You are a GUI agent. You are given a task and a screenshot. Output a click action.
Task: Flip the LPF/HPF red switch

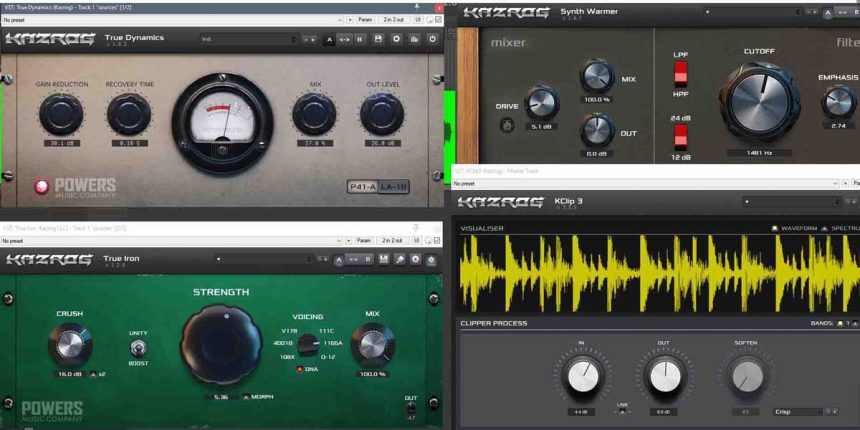(x=680, y=74)
